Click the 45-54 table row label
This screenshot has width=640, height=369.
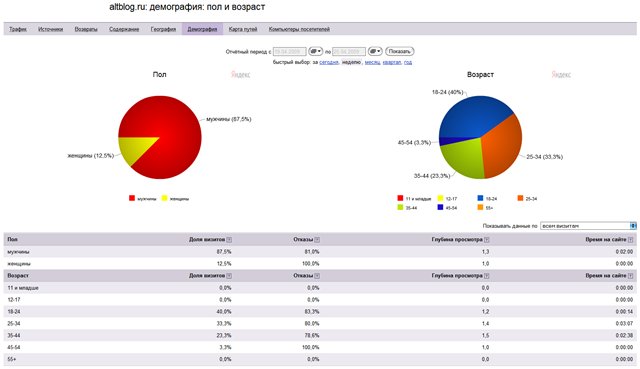(14, 347)
